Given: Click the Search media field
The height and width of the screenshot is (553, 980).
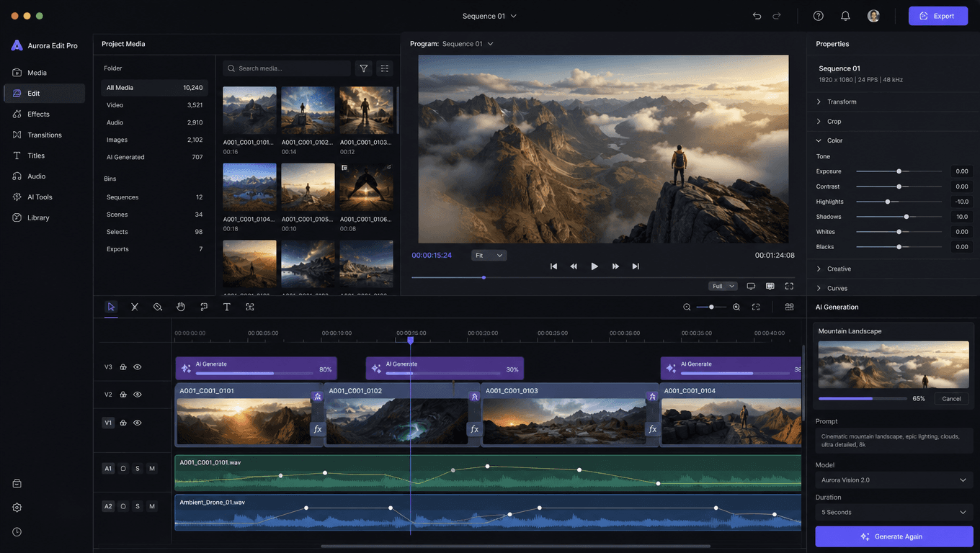Looking at the screenshot, I should point(287,68).
